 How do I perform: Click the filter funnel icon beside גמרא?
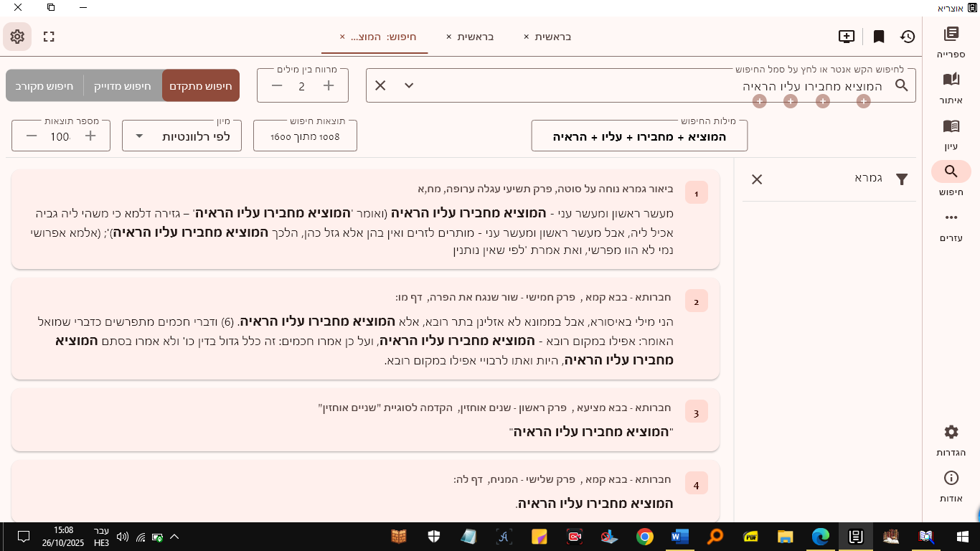coord(902,179)
